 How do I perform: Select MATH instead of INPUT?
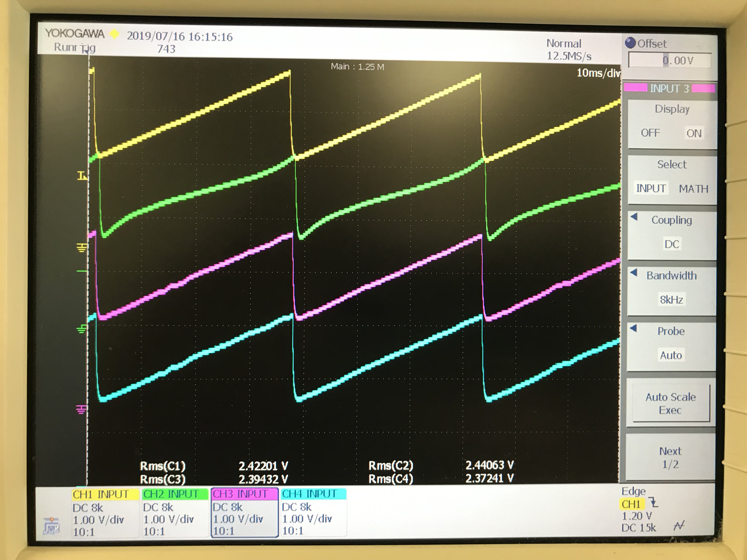[693, 189]
